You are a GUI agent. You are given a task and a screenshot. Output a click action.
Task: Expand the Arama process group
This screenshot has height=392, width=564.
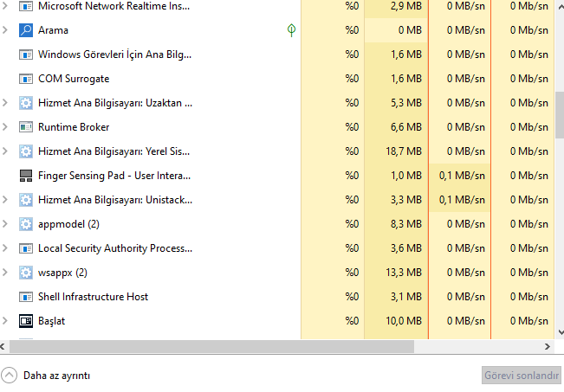coord(5,30)
